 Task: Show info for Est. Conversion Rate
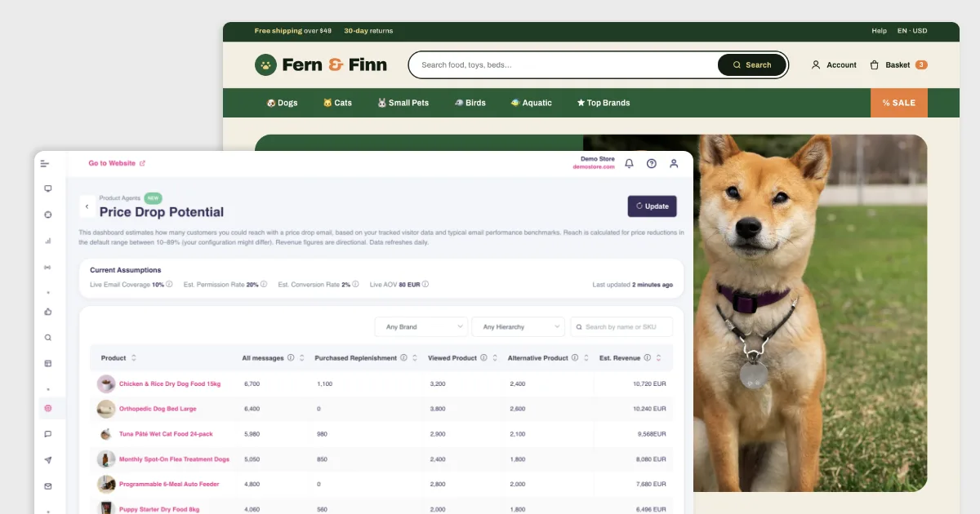pos(355,285)
